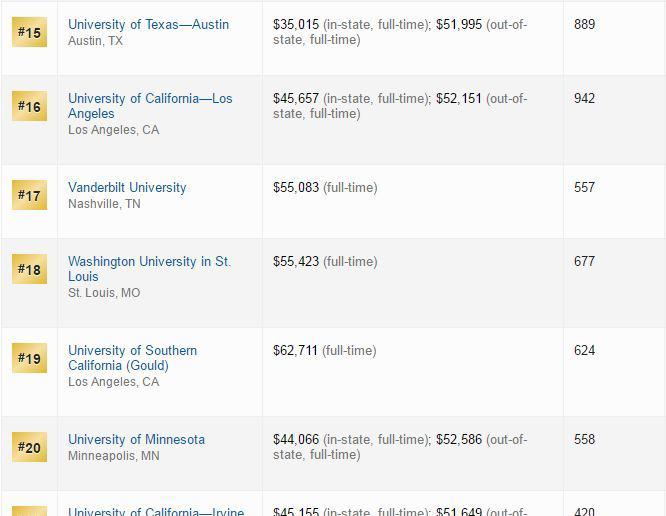Click the Minneapolis, MN location text

[x=113, y=456]
